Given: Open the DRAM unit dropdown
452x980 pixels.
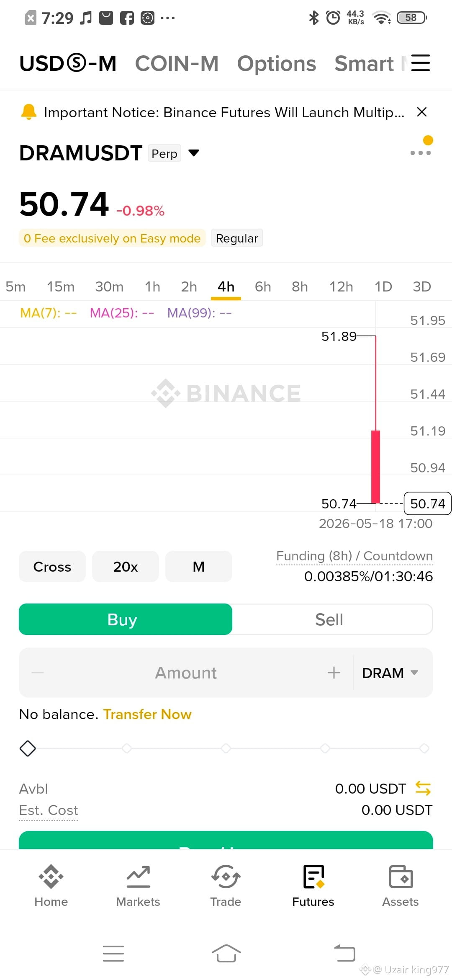Looking at the screenshot, I should (390, 673).
